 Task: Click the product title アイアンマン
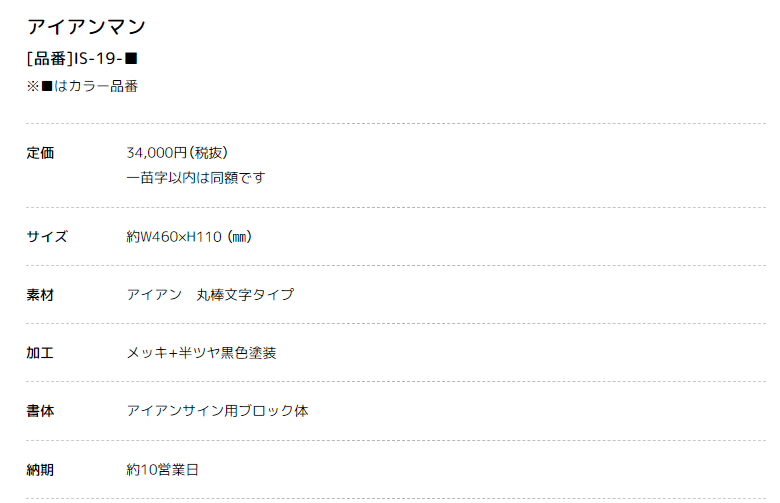point(86,26)
